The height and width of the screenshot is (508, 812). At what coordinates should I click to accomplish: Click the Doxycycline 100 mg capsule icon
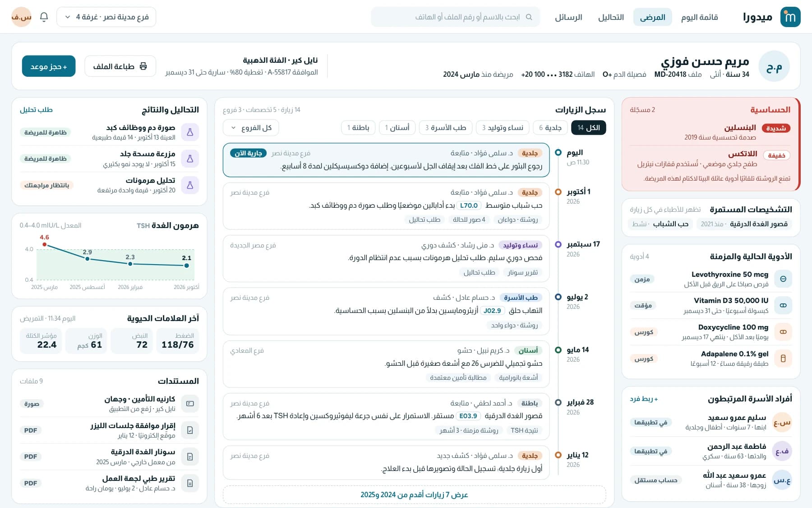point(783,332)
